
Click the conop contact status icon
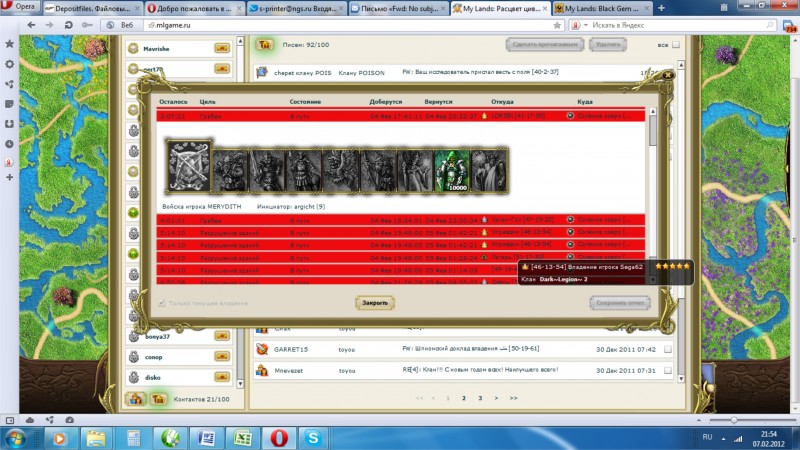point(134,357)
